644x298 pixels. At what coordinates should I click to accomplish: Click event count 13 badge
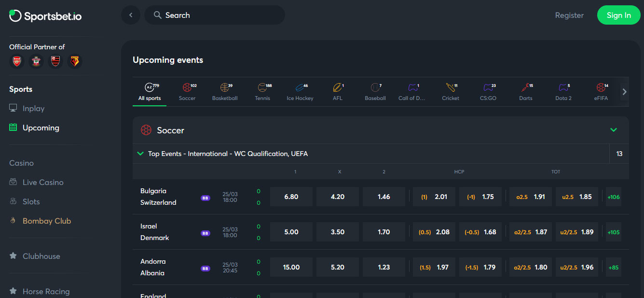619,154
